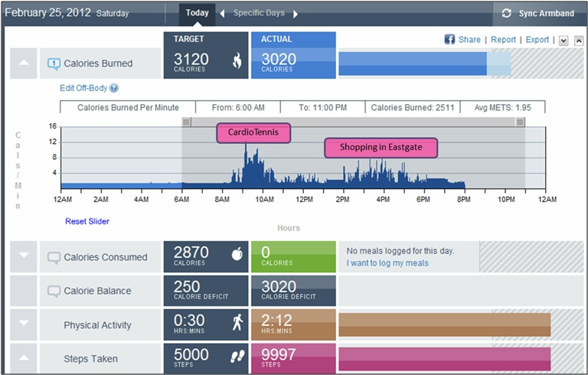Viewport: 588px width, 375px height.
Task: Expand the Calories Consumed section
Action: (x=24, y=256)
